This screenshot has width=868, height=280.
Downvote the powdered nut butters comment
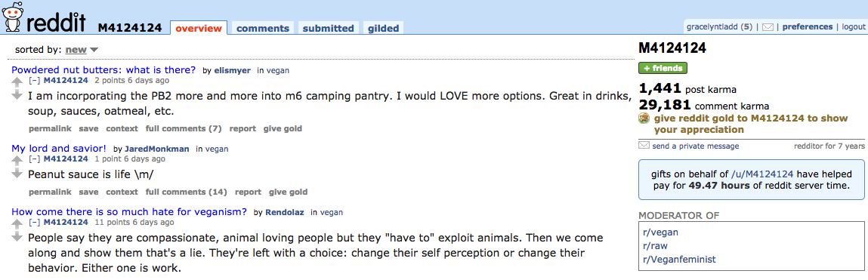[x=18, y=97]
